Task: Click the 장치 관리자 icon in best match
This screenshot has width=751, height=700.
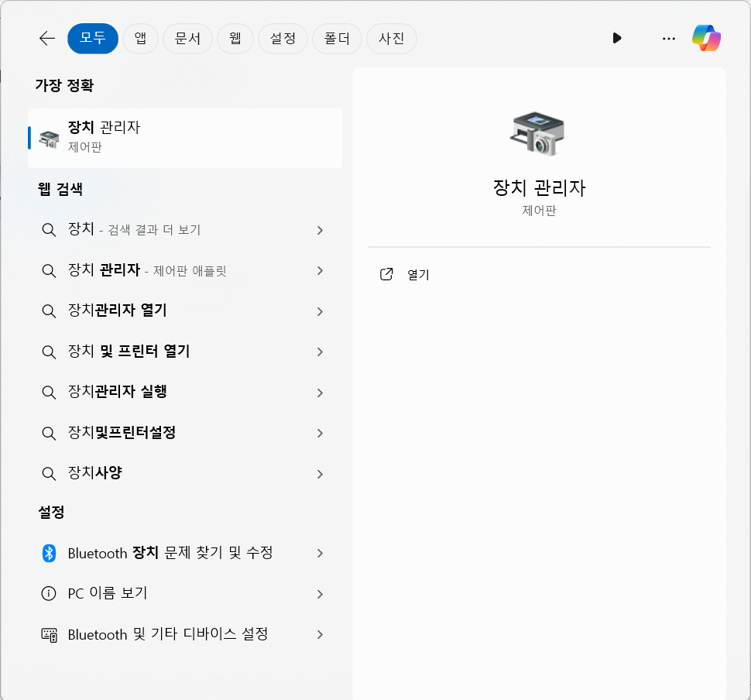Action: [x=49, y=139]
